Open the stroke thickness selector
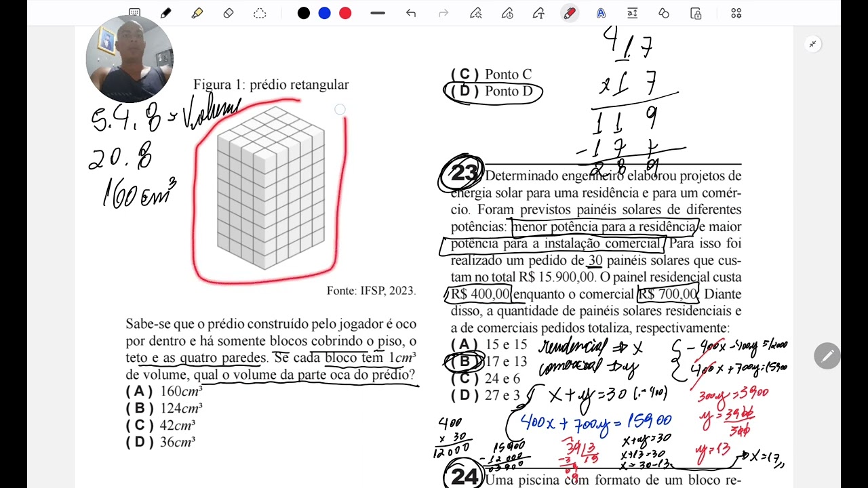This screenshot has height=488, width=868. pos(378,13)
